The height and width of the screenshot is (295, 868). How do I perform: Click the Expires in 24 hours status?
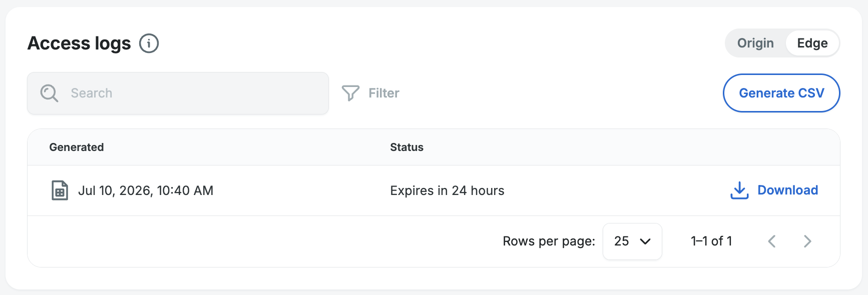click(x=447, y=190)
